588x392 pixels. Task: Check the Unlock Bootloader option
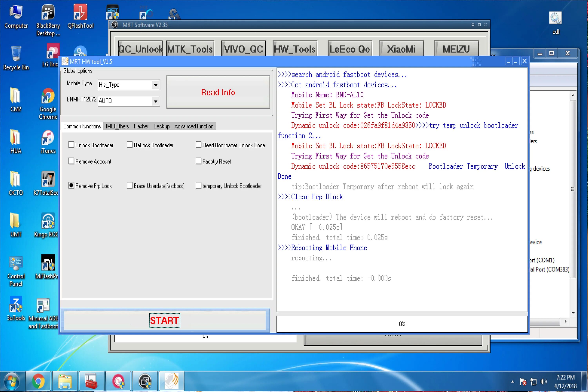point(71,145)
